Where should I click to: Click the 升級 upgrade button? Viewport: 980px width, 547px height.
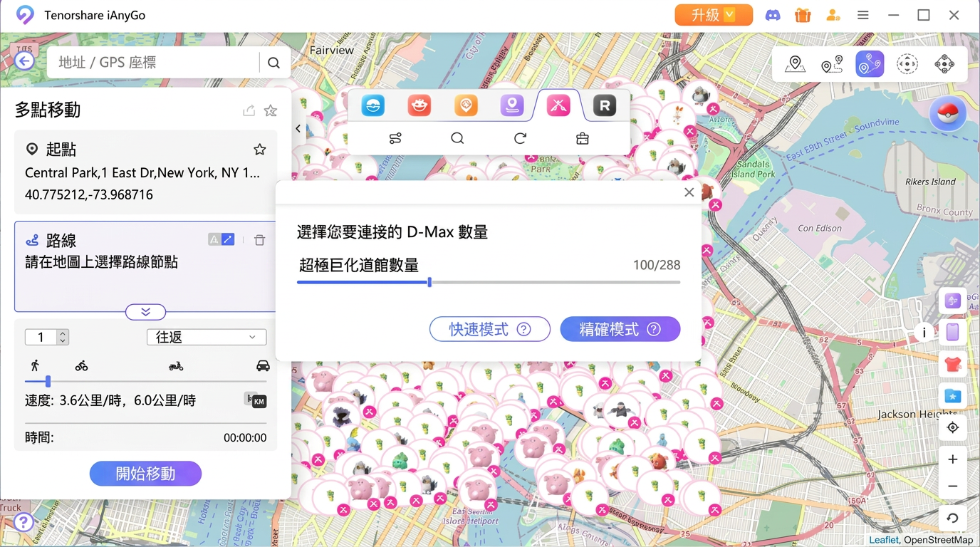[x=714, y=15]
